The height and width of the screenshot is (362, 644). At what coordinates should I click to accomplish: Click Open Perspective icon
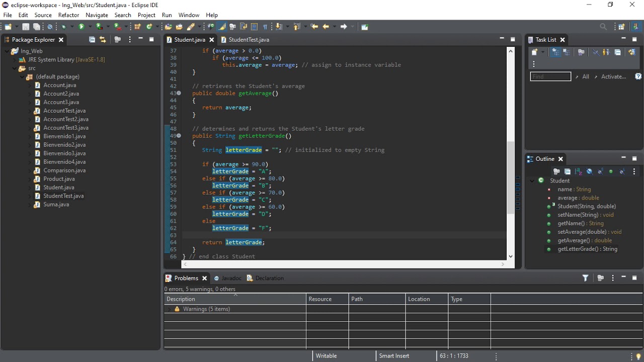click(x=622, y=27)
